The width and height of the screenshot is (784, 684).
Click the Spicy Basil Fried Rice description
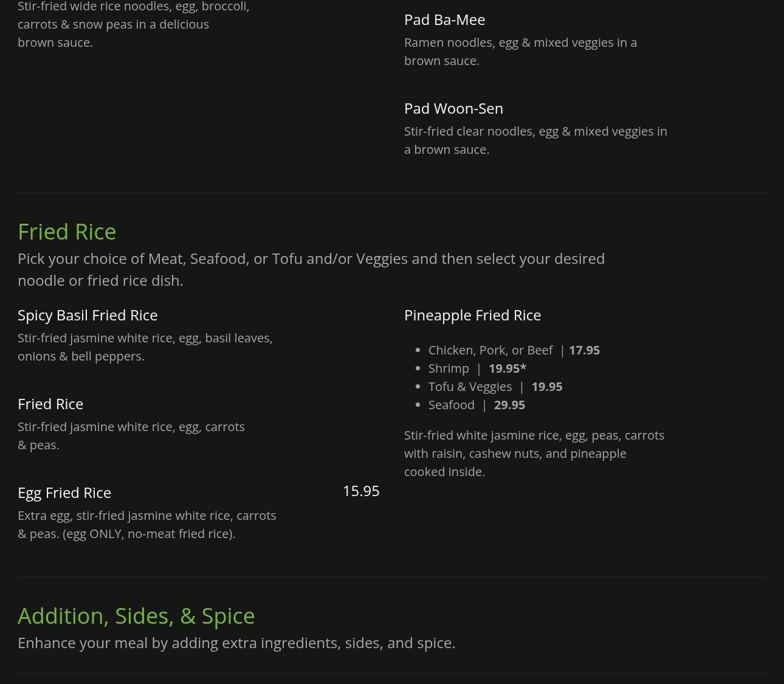145,347
